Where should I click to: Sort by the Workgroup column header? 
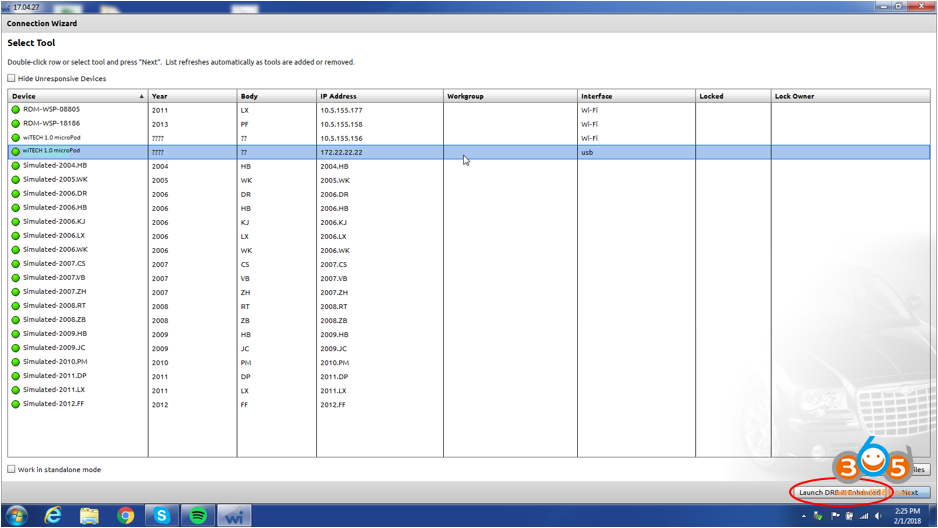pos(510,96)
